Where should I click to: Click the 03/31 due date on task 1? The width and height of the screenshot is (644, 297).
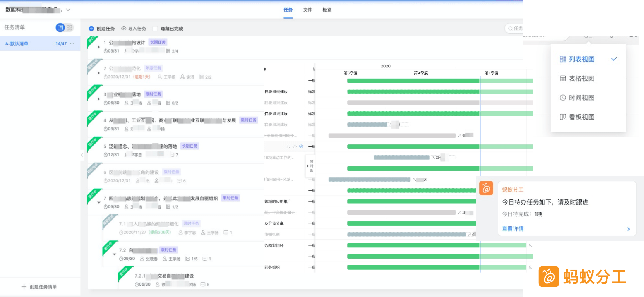(x=113, y=51)
